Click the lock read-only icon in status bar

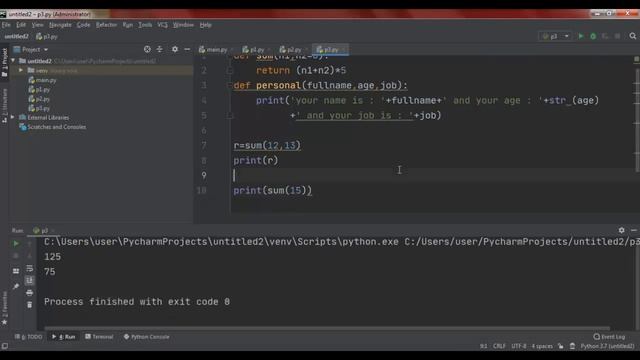pyautogui.click(x=561, y=346)
